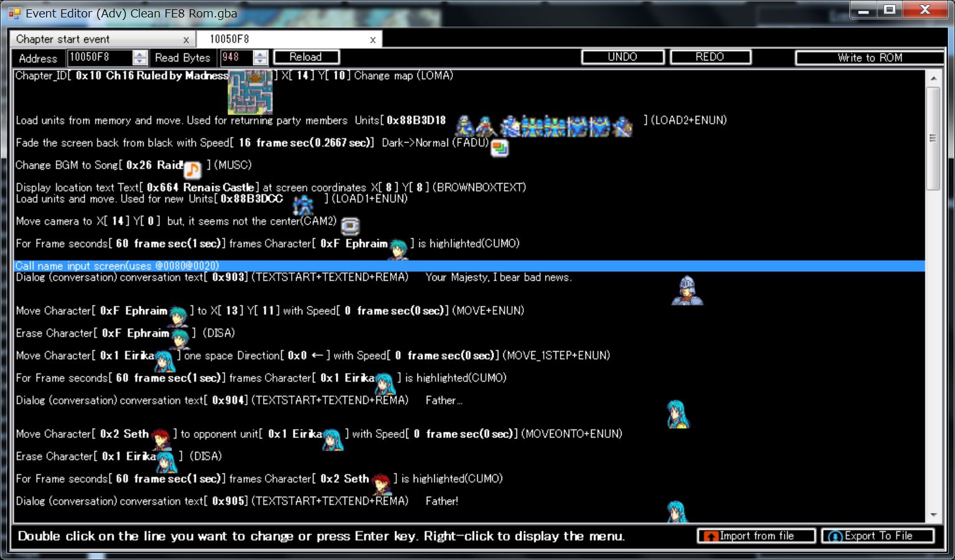
Task: Close the 10050F8 tab
Action: (373, 40)
